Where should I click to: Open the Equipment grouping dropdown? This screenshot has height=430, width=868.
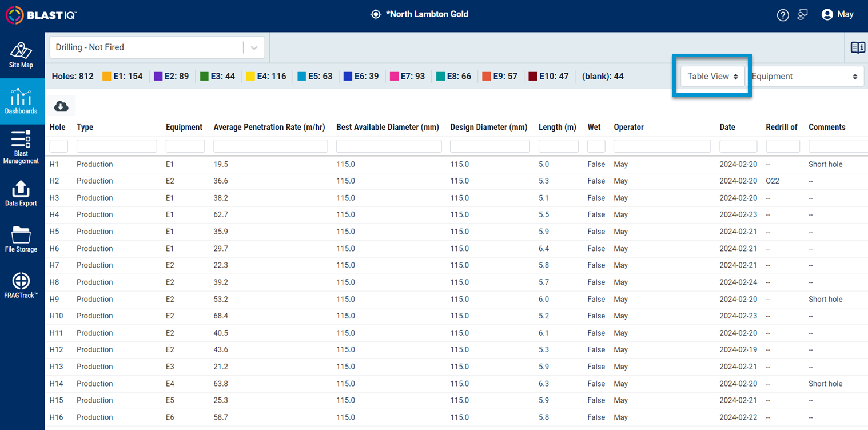click(805, 76)
